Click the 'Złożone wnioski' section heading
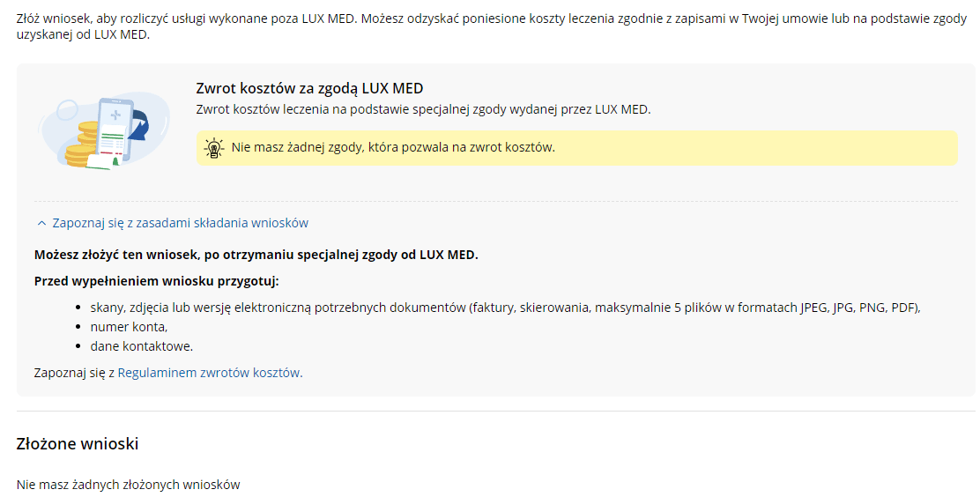This screenshot has width=980, height=497. coord(78,443)
